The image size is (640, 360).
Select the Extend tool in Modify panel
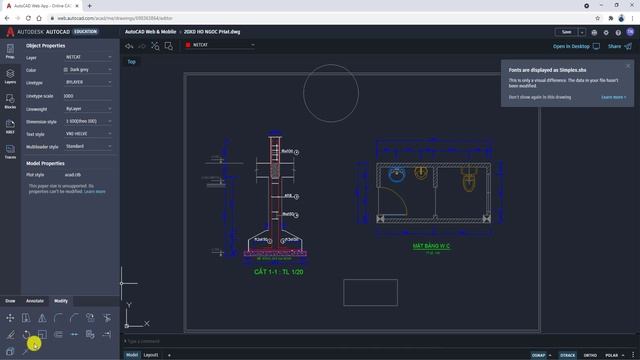point(107,335)
